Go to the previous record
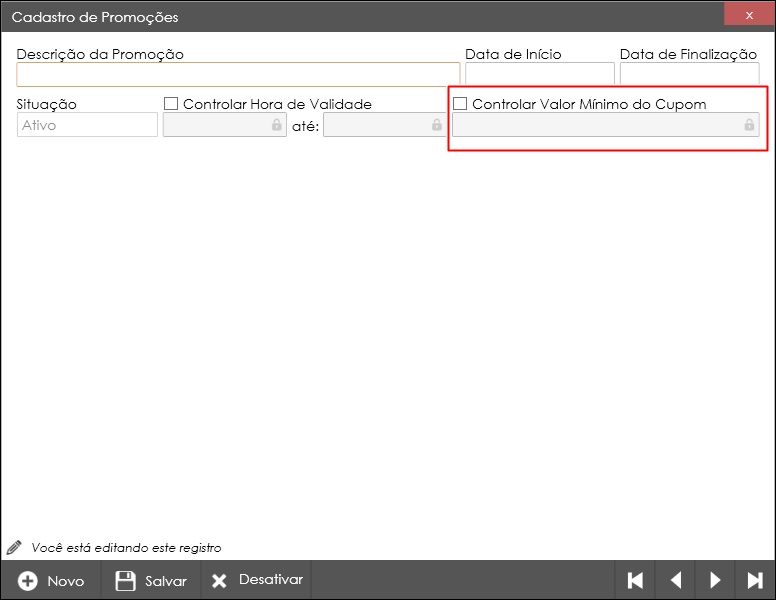This screenshot has height=600, width=776. click(675, 580)
